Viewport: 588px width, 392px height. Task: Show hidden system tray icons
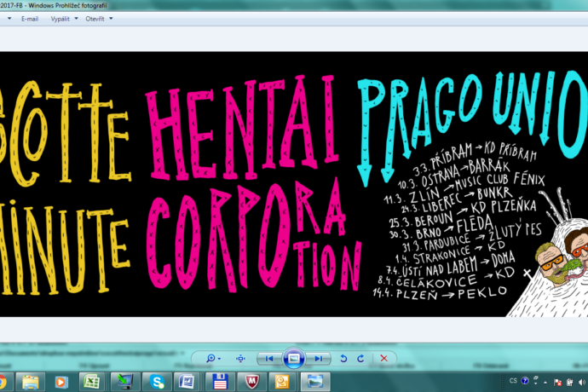(x=545, y=383)
